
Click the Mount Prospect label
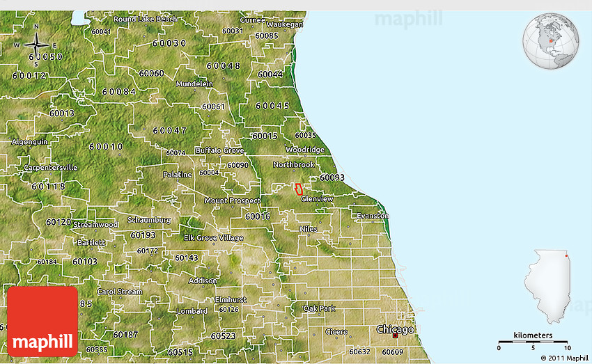tap(232, 200)
